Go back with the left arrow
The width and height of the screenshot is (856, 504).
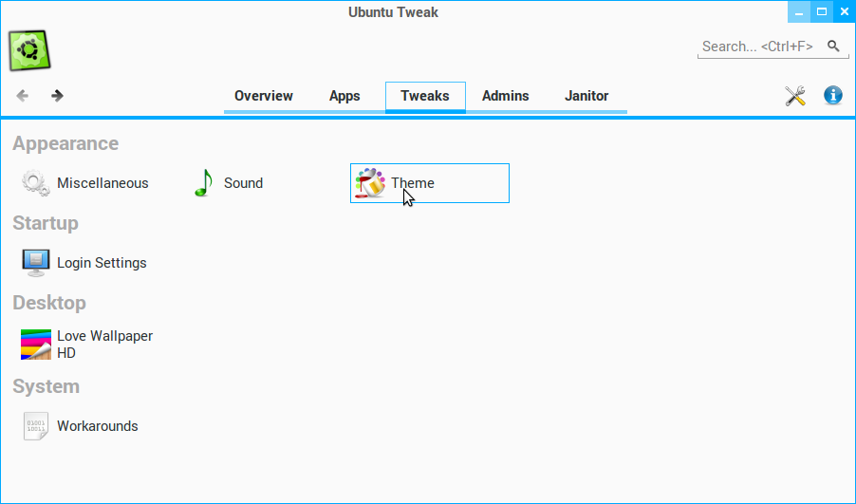tap(23, 95)
